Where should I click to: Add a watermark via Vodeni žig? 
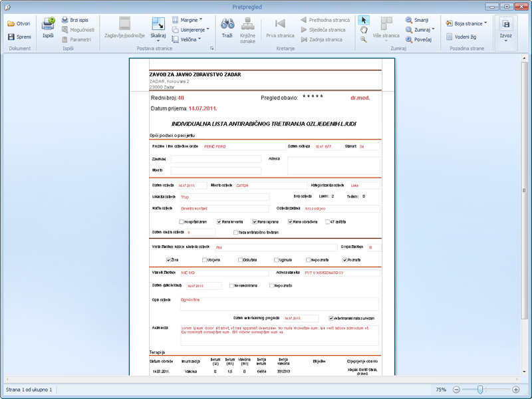click(462, 37)
